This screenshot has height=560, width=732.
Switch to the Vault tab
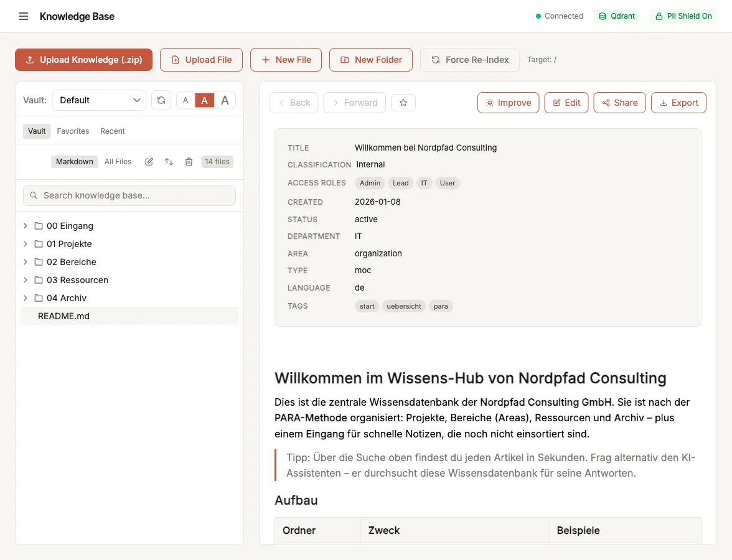pyautogui.click(x=37, y=131)
